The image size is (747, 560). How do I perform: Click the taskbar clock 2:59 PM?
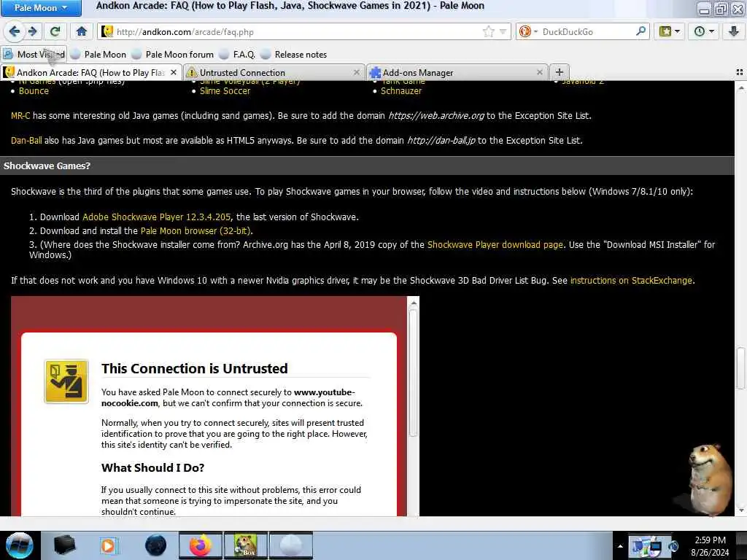click(710, 546)
